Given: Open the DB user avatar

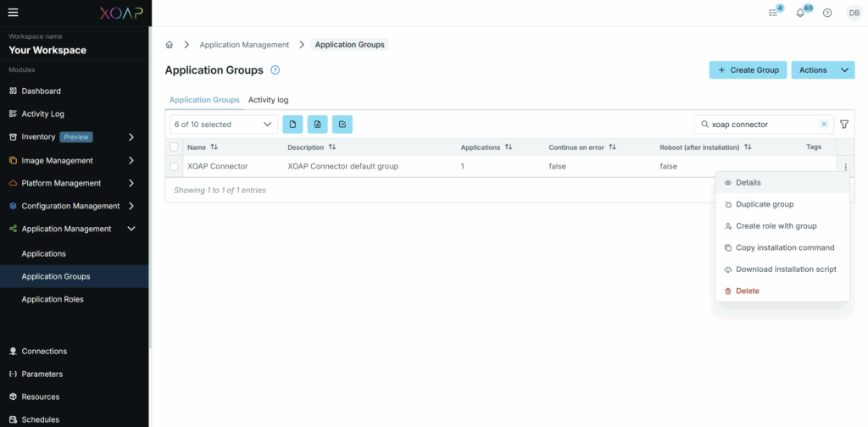Looking at the screenshot, I should point(854,13).
